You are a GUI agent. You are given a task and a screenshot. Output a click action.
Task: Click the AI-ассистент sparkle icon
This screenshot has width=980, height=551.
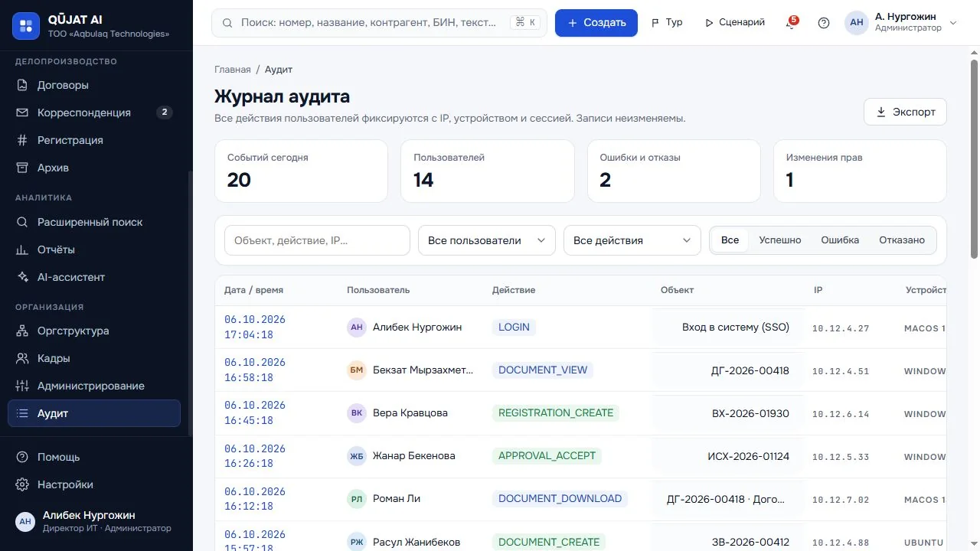pyautogui.click(x=22, y=277)
